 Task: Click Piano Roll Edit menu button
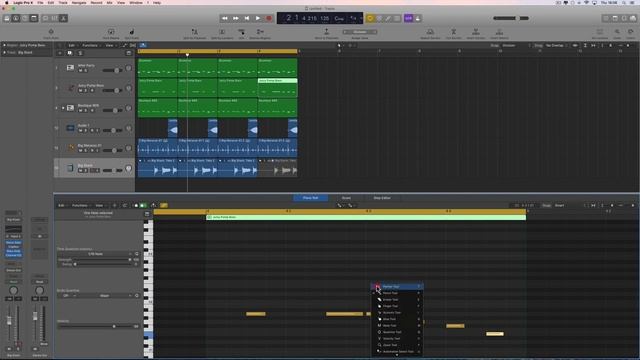tap(62, 205)
